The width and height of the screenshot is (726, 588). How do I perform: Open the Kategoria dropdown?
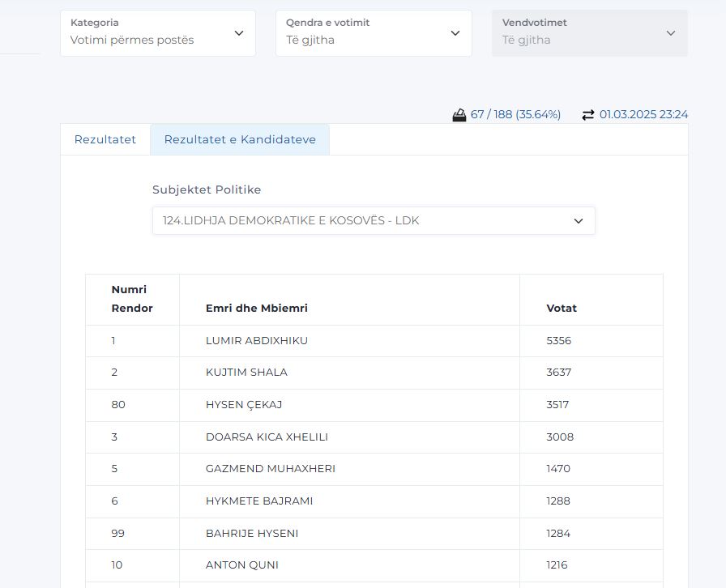coord(158,33)
